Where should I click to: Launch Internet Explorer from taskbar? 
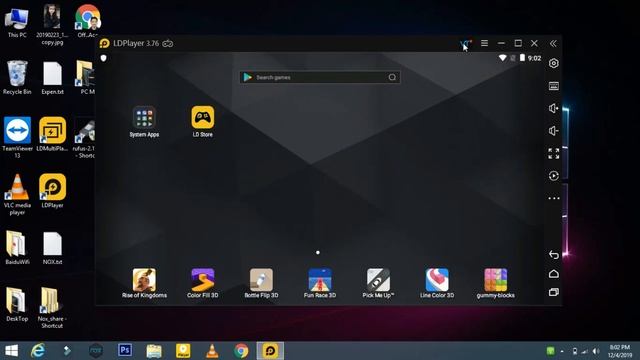38,351
